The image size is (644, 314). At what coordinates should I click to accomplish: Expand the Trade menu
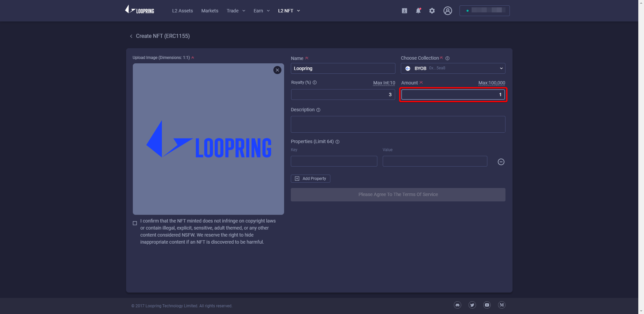pos(236,11)
